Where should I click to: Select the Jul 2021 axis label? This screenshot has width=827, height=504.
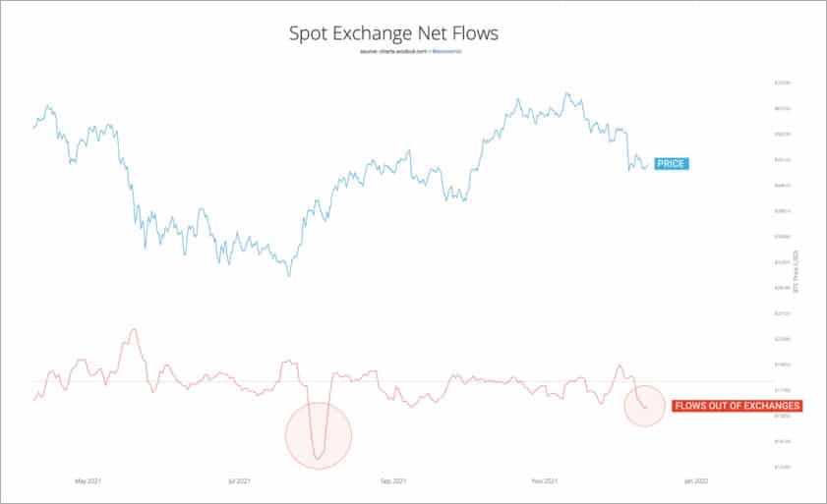(240, 480)
